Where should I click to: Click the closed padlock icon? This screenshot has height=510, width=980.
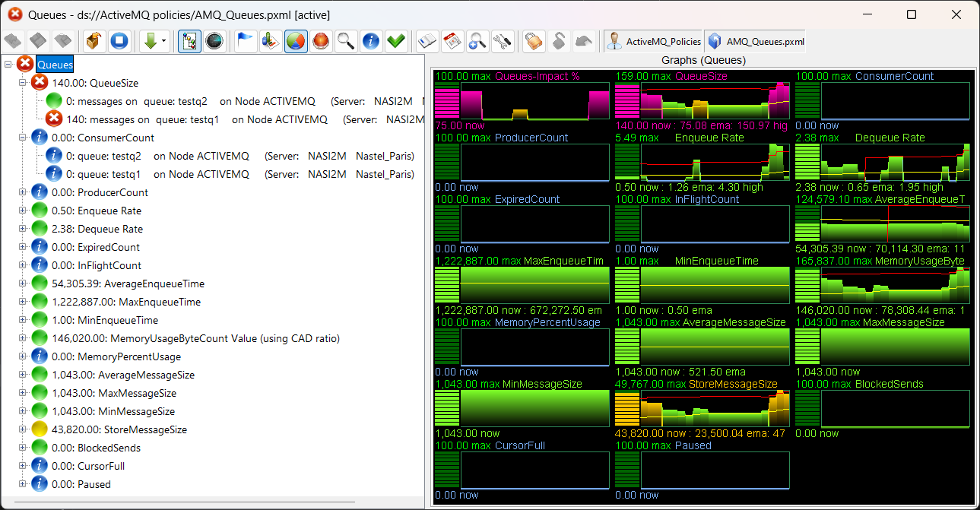coord(534,41)
